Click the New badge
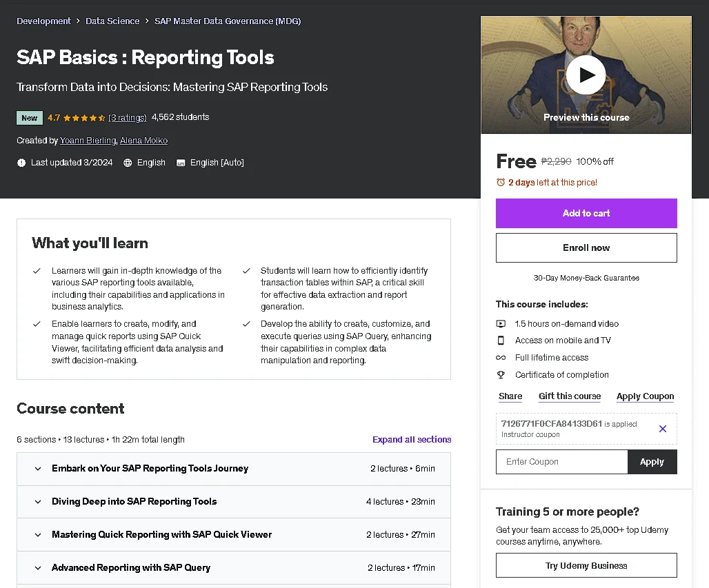The image size is (709, 588). [x=30, y=118]
